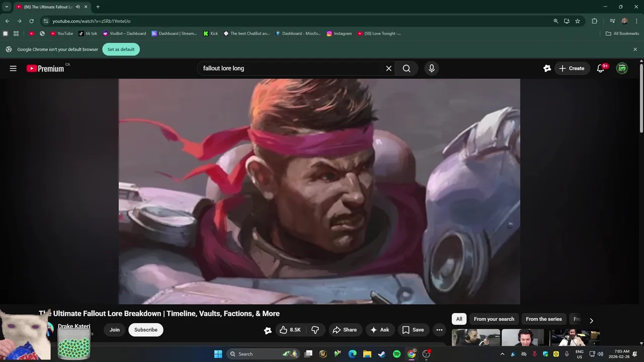The image size is (644, 362).
Task: Open the Chrome tab search dropdown
Action: pyautogui.click(x=7, y=7)
